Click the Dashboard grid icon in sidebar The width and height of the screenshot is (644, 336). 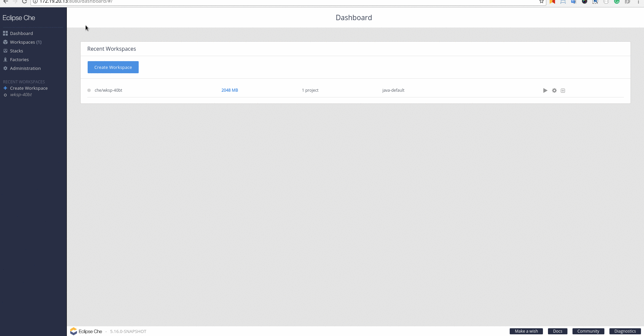click(5, 33)
